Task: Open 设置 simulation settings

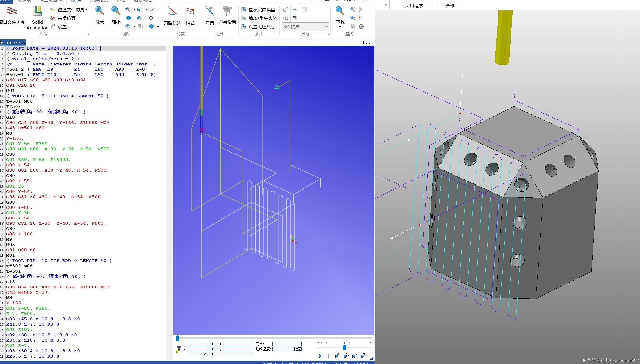Action: point(59,27)
